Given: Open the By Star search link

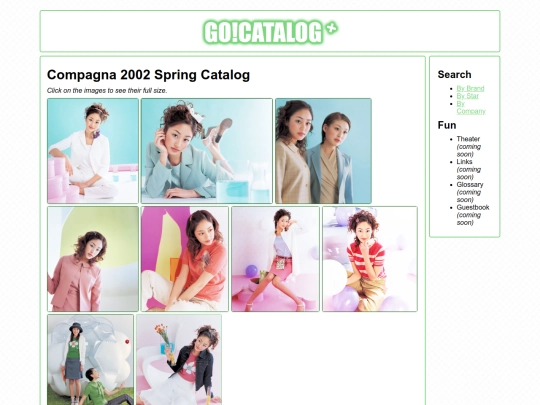Looking at the screenshot, I should pos(467,96).
